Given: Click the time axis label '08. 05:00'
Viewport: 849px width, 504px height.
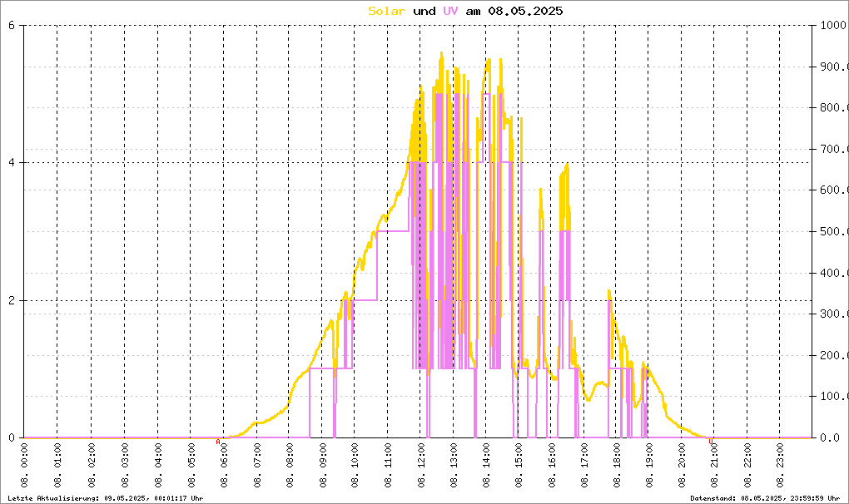Looking at the screenshot, I should (191, 465).
